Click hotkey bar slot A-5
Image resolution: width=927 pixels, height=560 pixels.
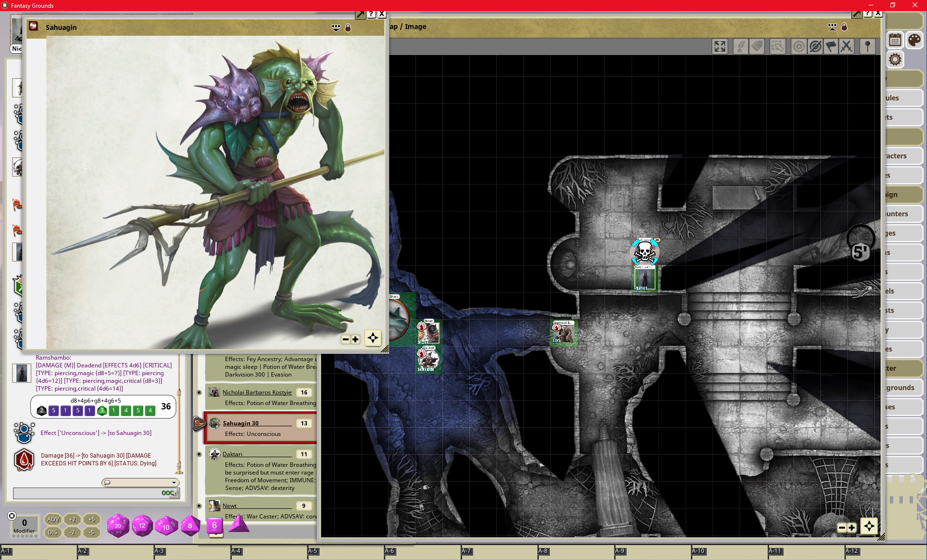345,551
